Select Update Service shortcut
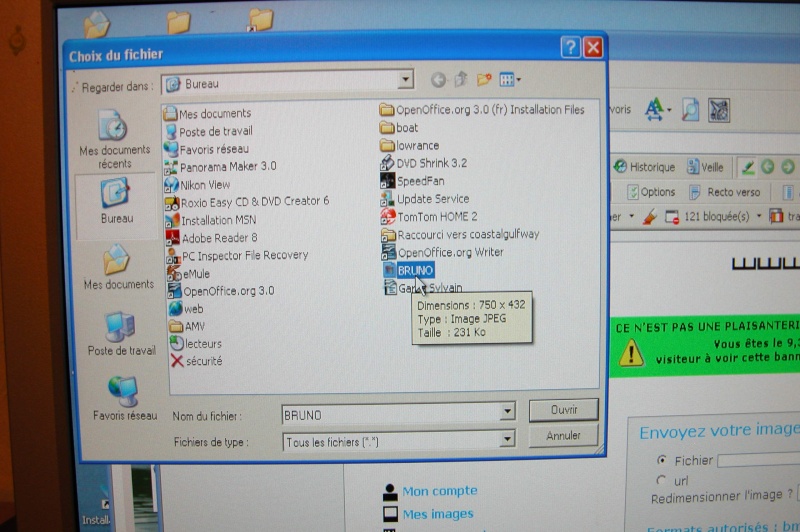Image resolution: width=800 pixels, height=532 pixels. 425,199
